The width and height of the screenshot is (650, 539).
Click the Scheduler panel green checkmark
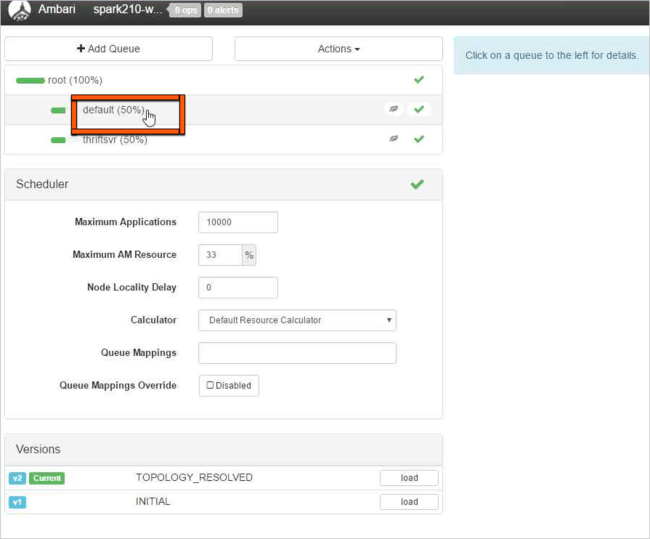[417, 184]
